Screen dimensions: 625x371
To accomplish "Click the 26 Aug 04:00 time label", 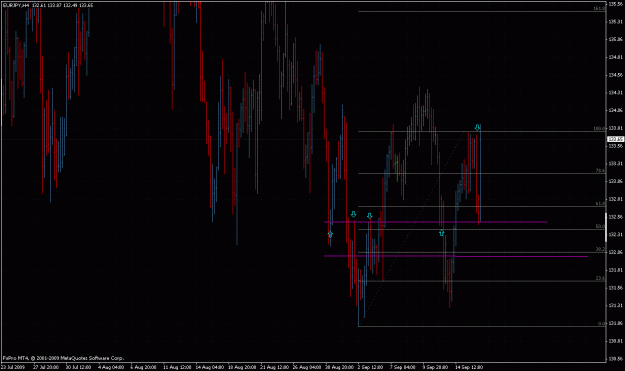I will pos(307,367).
